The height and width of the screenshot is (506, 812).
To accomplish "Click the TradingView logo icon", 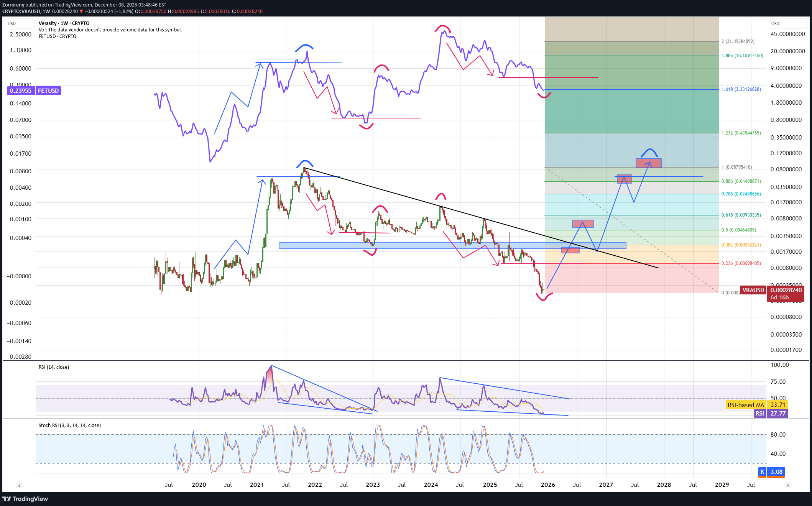I will pyautogui.click(x=7, y=499).
